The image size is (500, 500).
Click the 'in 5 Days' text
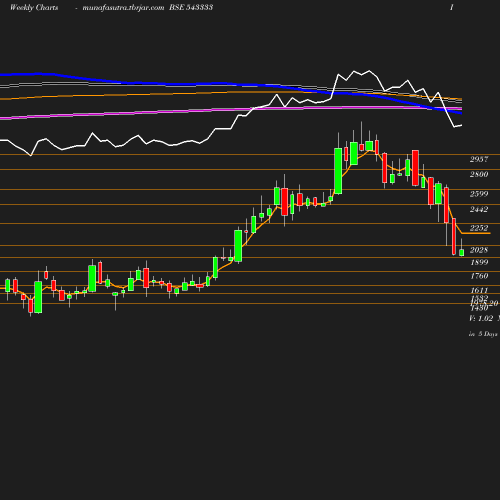pos(483,334)
